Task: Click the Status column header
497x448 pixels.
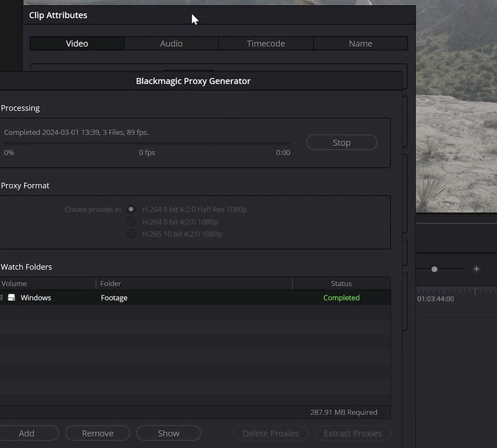Action: 342,283
